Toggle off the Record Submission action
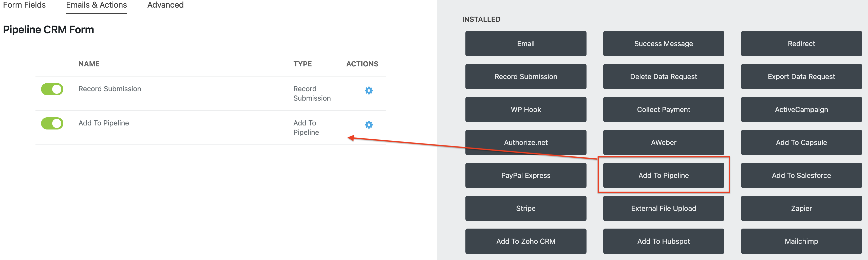Image resolution: width=868 pixels, height=260 pixels. pyautogui.click(x=52, y=89)
